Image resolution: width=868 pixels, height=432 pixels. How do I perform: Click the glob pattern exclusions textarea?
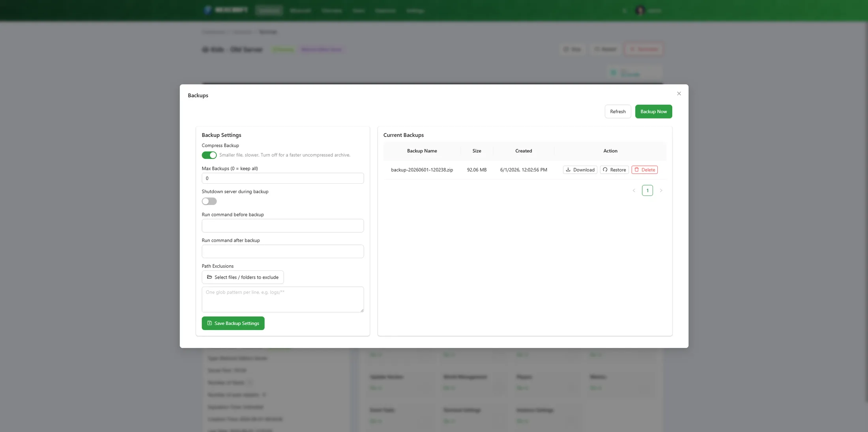pyautogui.click(x=282, y=300)
